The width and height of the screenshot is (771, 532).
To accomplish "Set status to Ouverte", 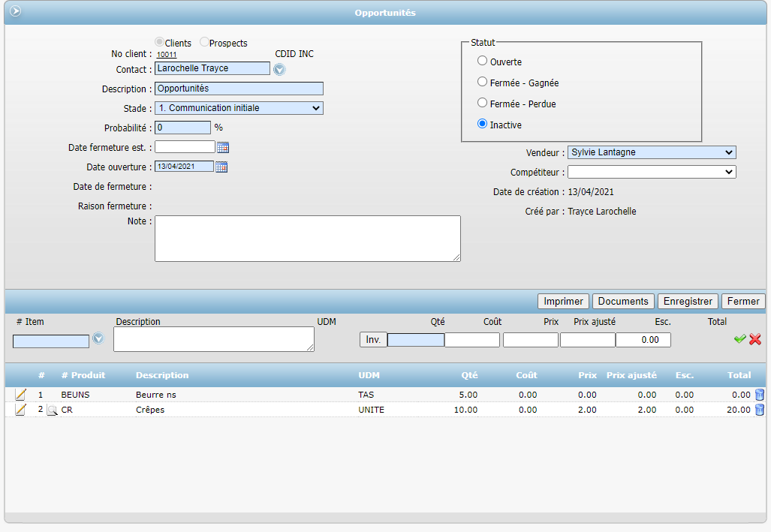I will (483, 61).
